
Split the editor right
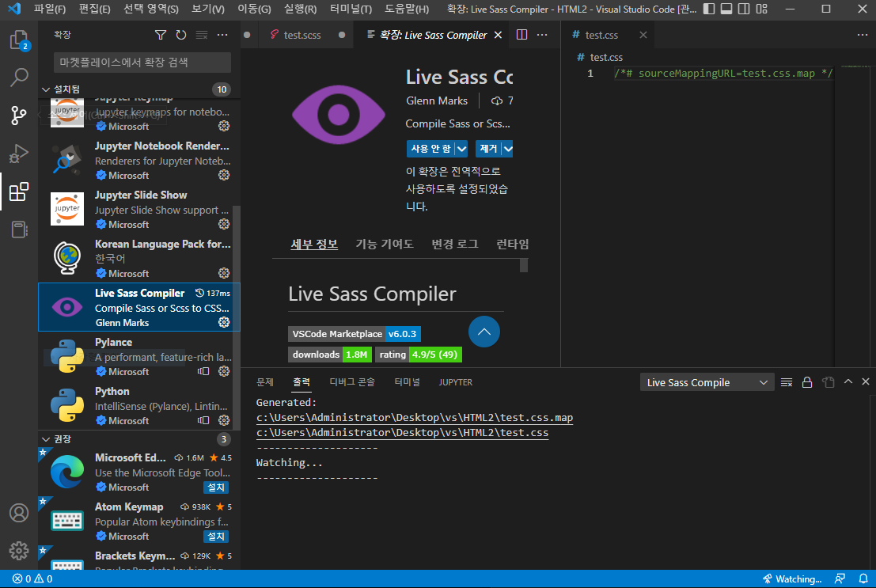(521, 35)
